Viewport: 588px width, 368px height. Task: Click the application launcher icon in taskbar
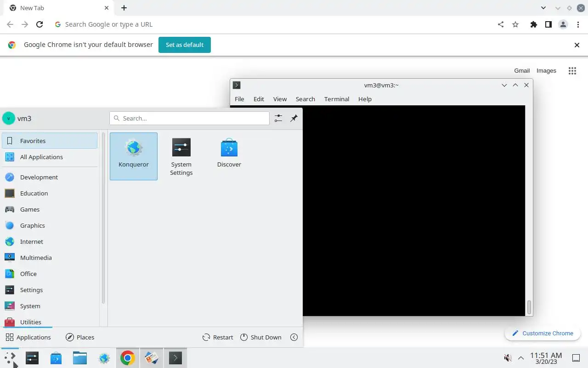(10, 358)
